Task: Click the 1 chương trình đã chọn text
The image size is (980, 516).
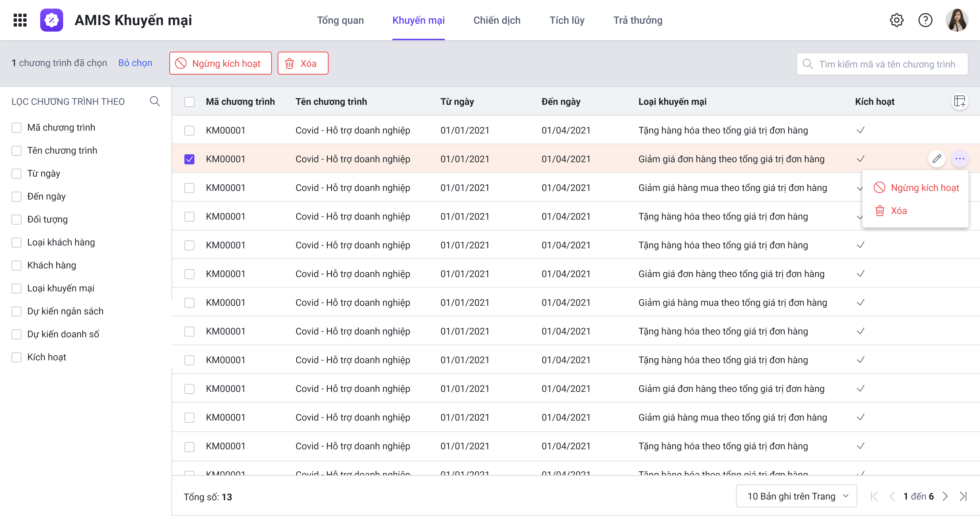Action: pos(59,63)
